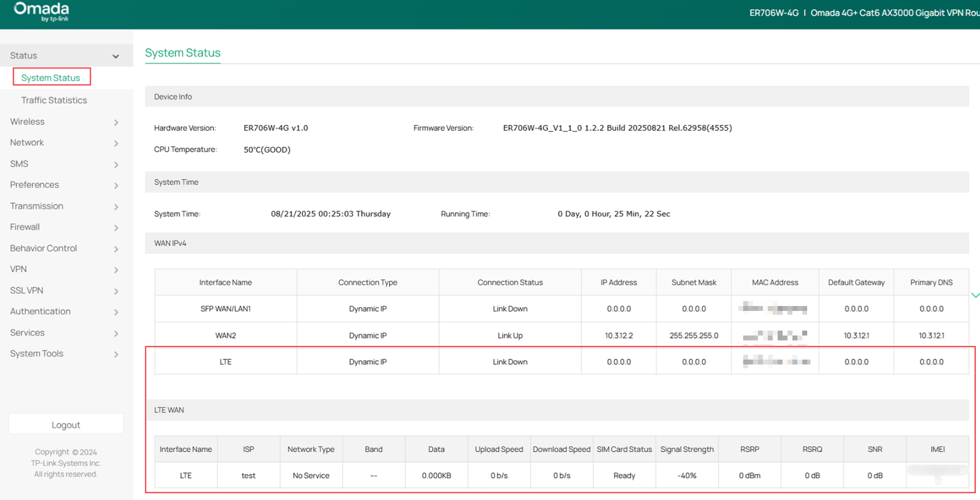Screen dimensions: 980x500
Task: Expand the Preferences menu arrow
Action: 116,186
